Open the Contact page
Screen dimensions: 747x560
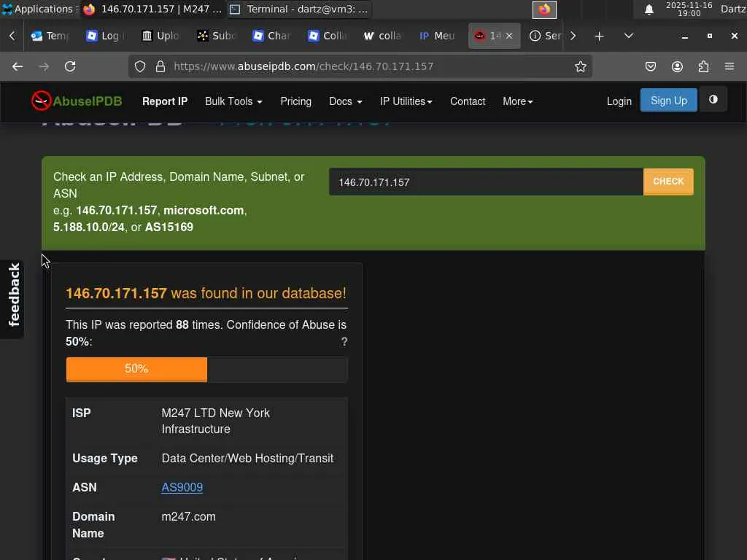point(468,101)
